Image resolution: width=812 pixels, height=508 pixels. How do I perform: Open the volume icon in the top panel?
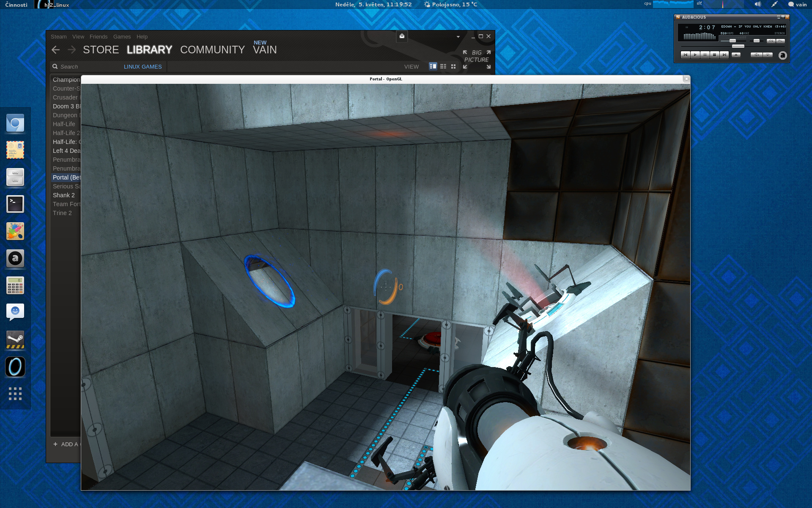click(x=757, y=4)
